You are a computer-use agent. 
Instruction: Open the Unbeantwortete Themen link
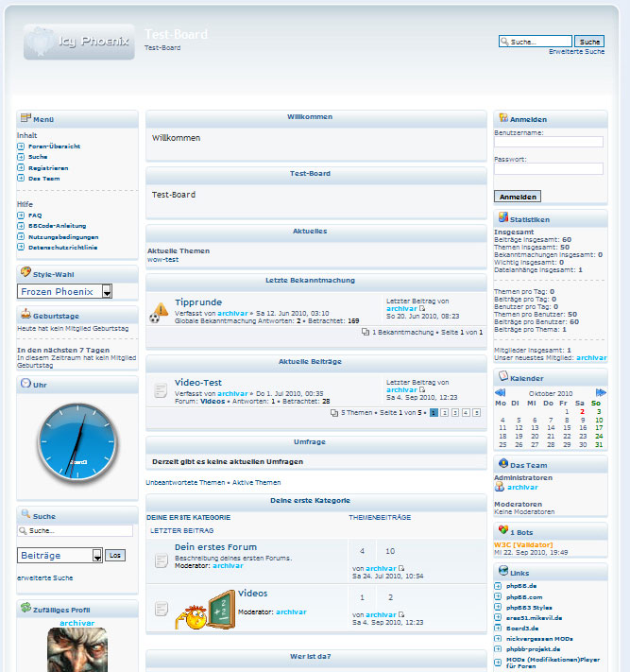pyautogui.click(x=185, y=482)
